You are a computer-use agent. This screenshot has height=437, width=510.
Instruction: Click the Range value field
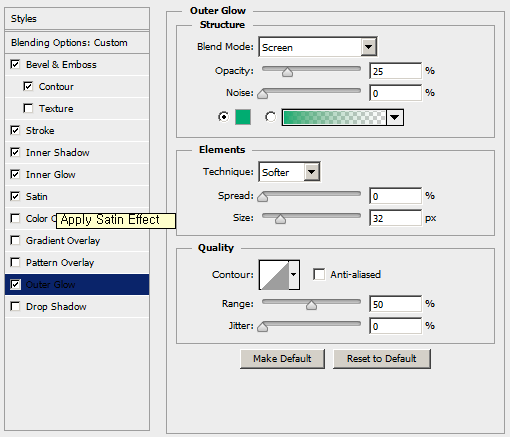tap(395, 304)
